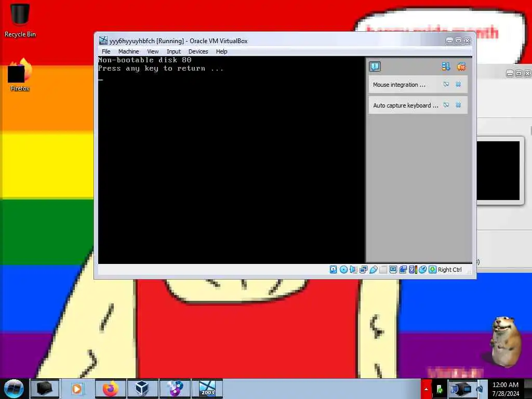This screenshot has width=532, height=399.
Task: Click the delete all notifications icon
Action: click(461, 66)
